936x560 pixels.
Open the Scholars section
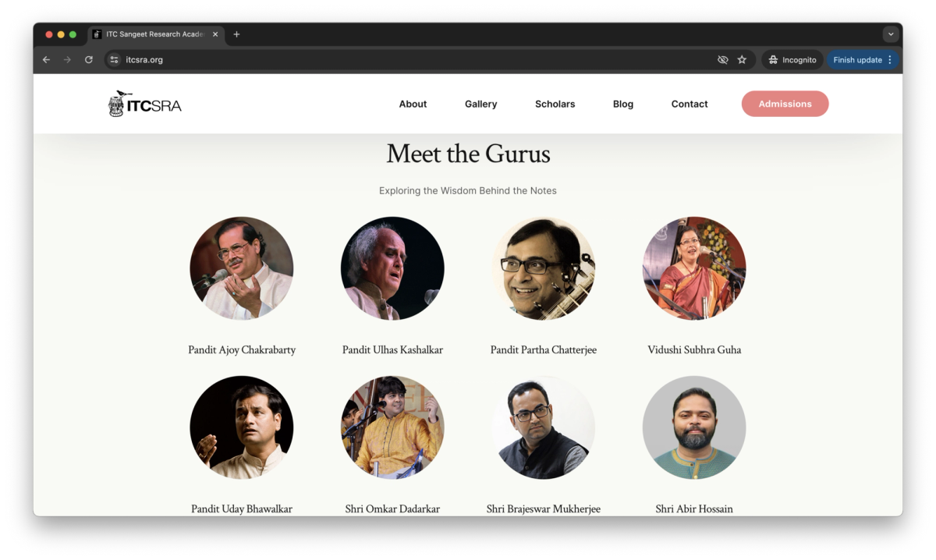coord(555,104)
